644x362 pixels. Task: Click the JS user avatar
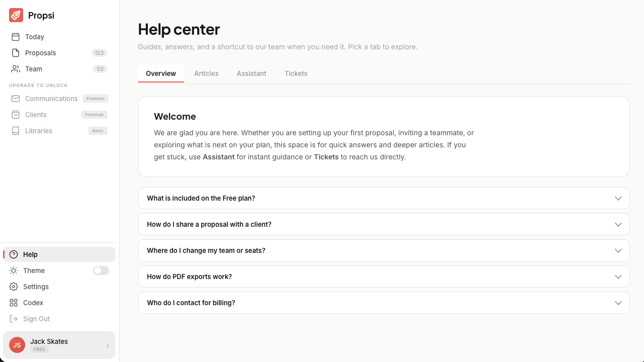[17, 345]
